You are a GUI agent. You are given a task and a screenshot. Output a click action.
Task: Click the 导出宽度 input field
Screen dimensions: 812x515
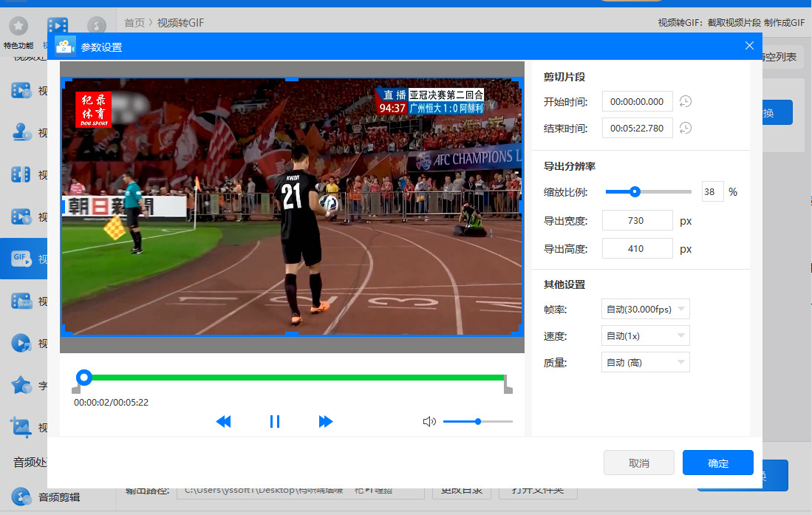pos(636,220)
